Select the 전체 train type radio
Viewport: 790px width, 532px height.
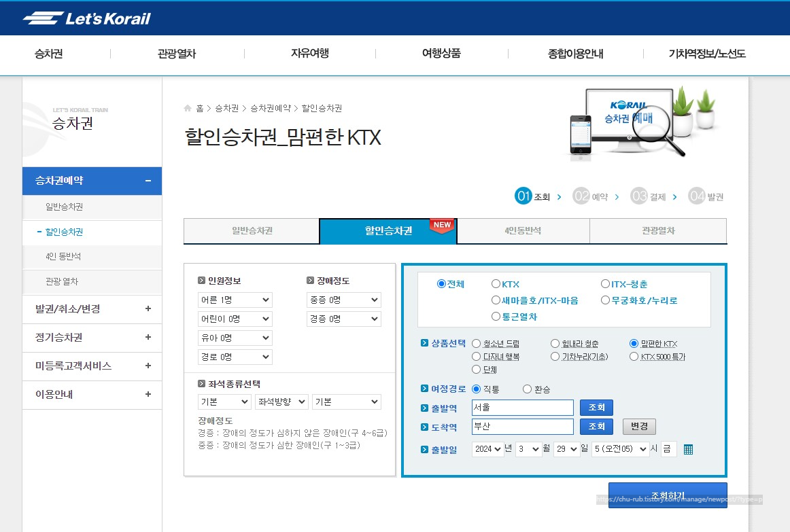pyautogui.click(x=441, y=284)
